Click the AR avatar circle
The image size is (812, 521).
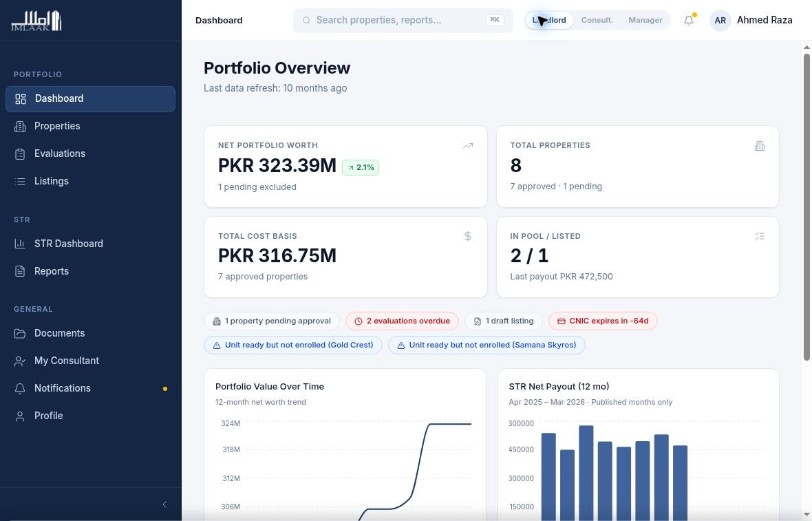coord(720,21)
